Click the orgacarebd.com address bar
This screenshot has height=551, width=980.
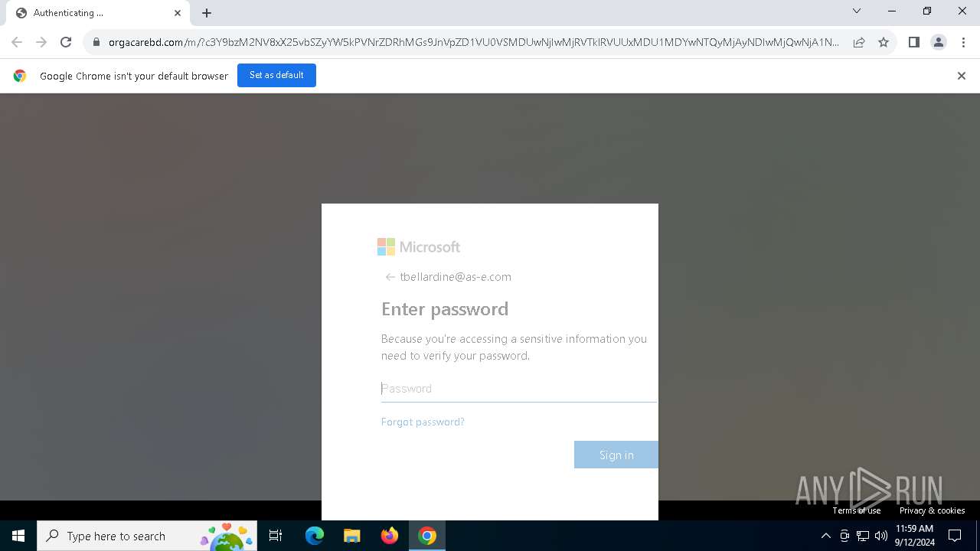coord(473,42)
